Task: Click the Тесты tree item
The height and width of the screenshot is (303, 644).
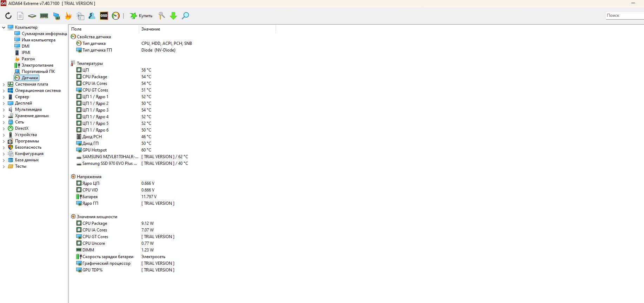Action: [x=21, y=166]
